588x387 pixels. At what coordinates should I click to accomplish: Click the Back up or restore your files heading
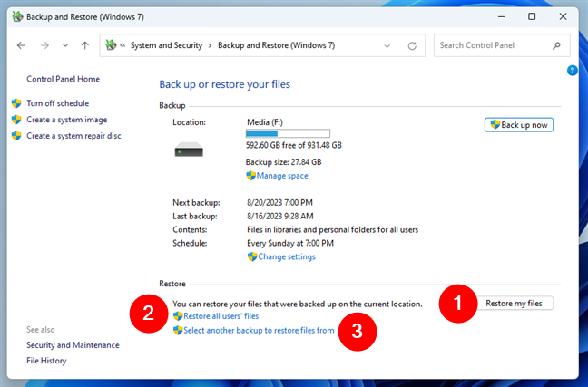(225, 84)
